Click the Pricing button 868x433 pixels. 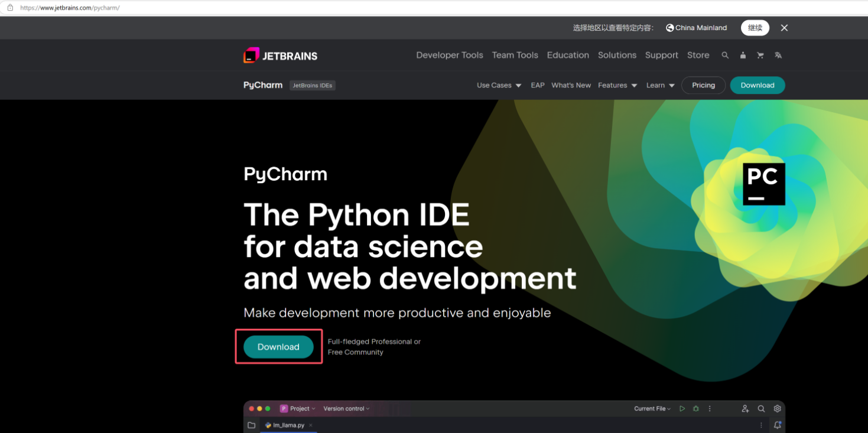tap(703, 85)
